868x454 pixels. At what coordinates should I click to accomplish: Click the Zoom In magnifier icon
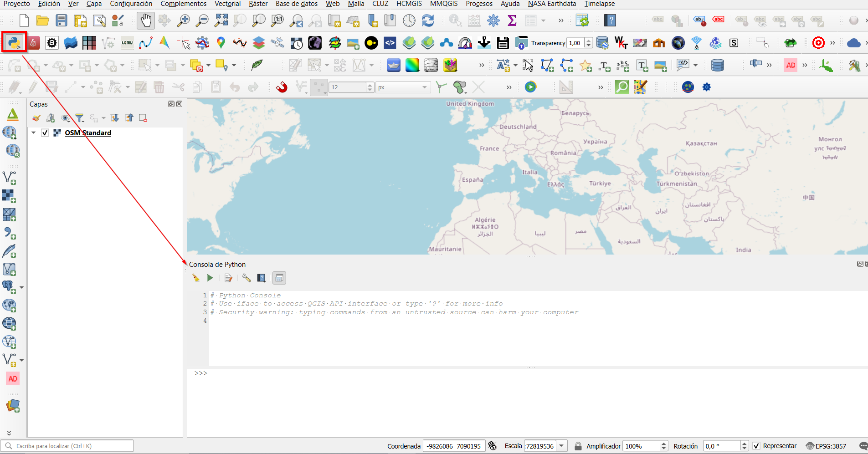point(183,20)
